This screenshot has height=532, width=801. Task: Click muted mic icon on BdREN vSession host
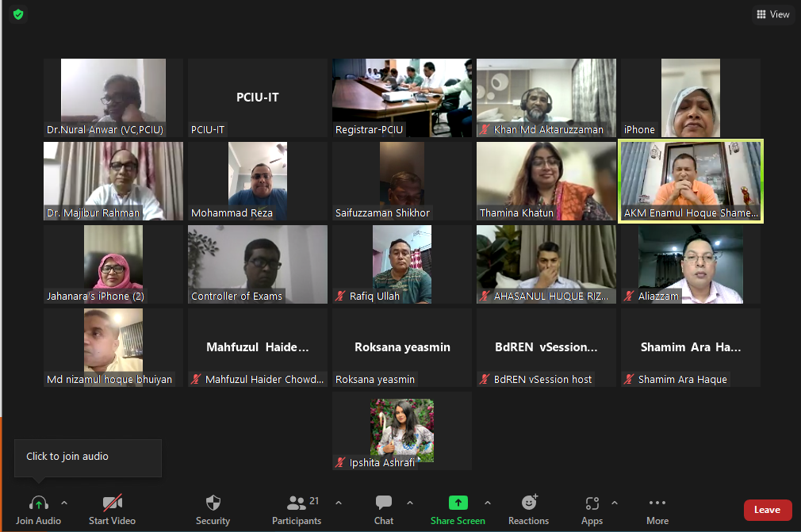tap(485, 379)
